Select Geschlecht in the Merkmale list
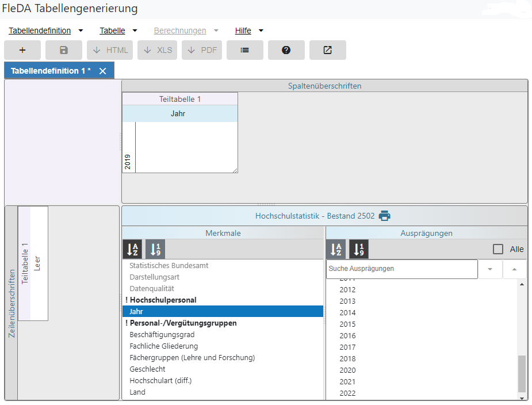Image resolution: width=532 pixels, height=405 pixels. pos(147,369)
